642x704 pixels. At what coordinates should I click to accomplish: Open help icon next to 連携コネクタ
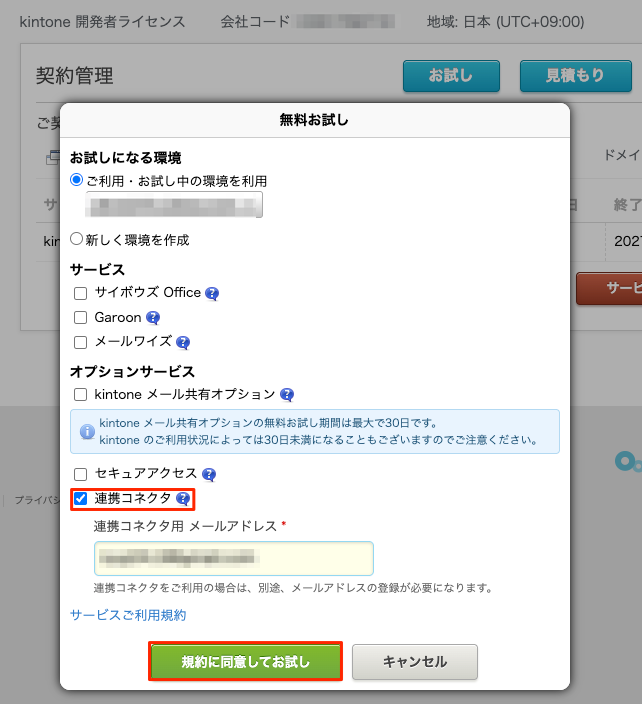(183, 499)
